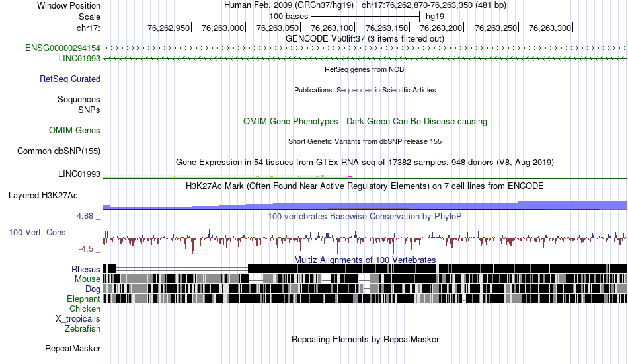
Task: Click the Elephant alignment row label
Action: point(84,299)
